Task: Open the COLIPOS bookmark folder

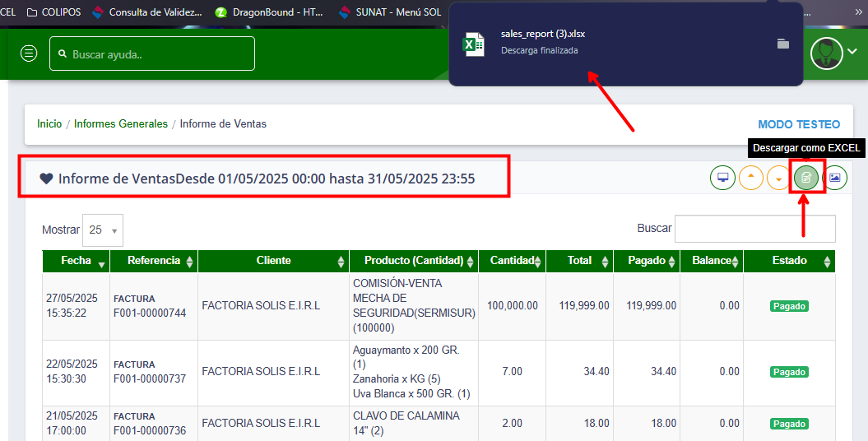Action: click(x=54, y=12)
